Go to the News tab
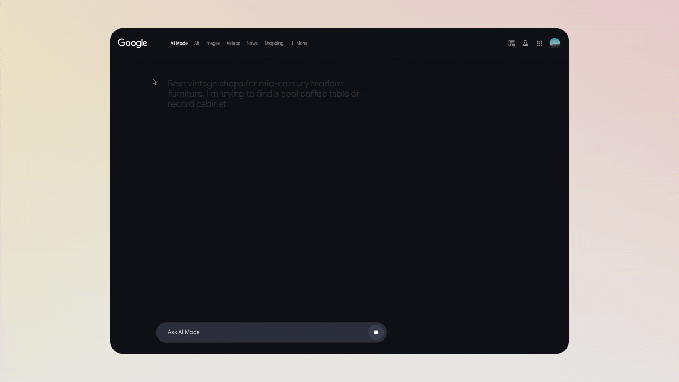 coord(252,43)
